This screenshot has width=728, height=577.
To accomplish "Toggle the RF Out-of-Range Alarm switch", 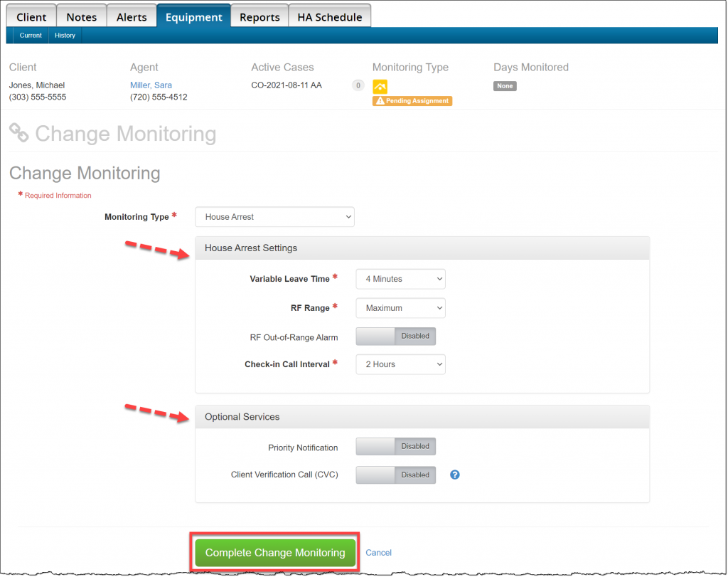I will pos(395,336).
